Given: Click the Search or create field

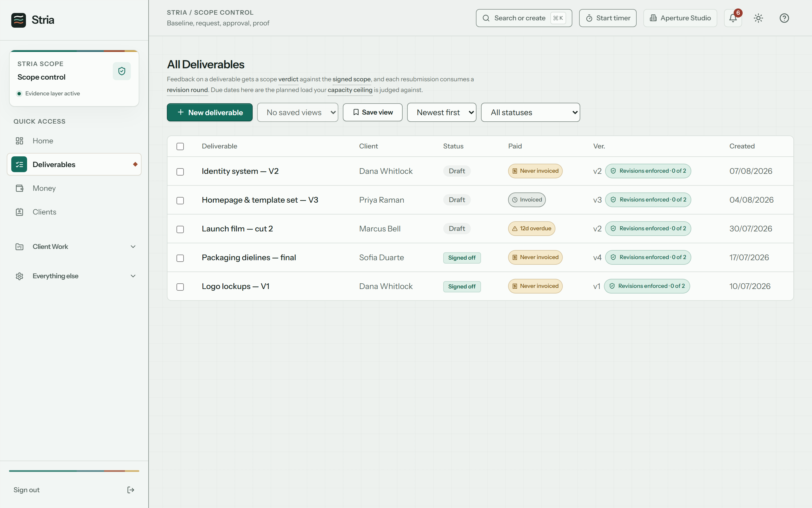Looking at the screenshot, I should coord(524,18).
